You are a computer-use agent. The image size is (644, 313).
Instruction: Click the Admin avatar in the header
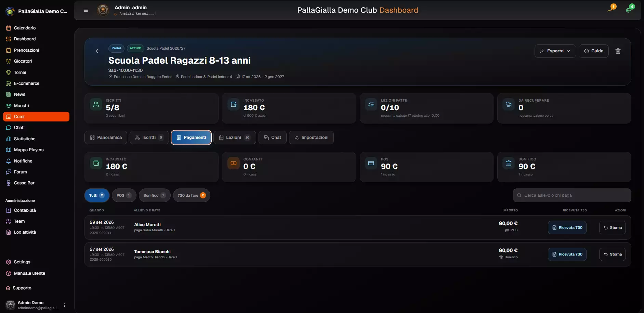coord(103,10)
